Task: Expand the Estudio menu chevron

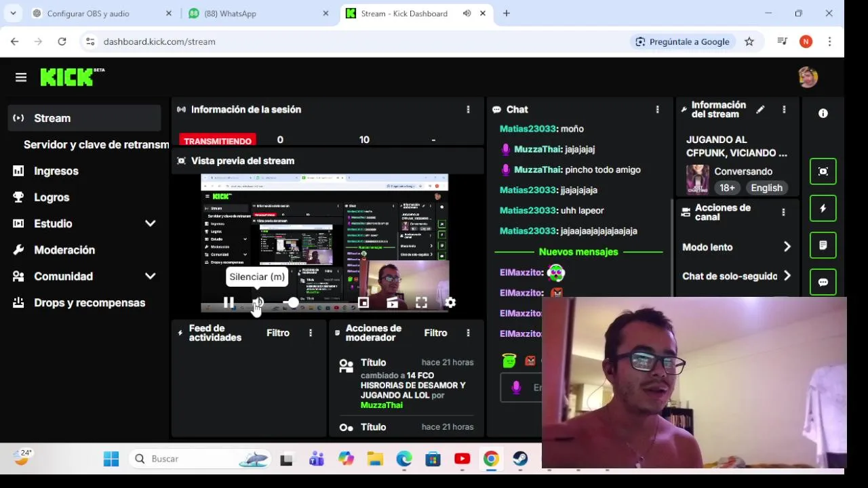Action: pos(150,224)
